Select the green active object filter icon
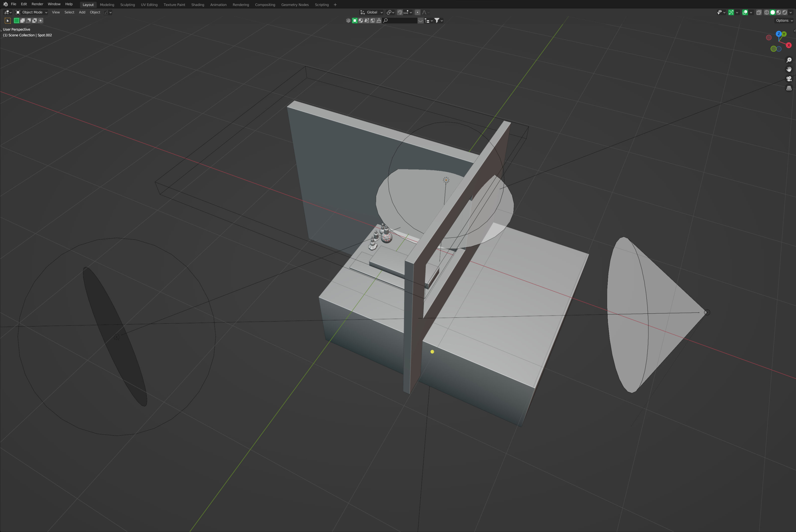The height and width of the screenshot is (532, 796). point(354,21)
